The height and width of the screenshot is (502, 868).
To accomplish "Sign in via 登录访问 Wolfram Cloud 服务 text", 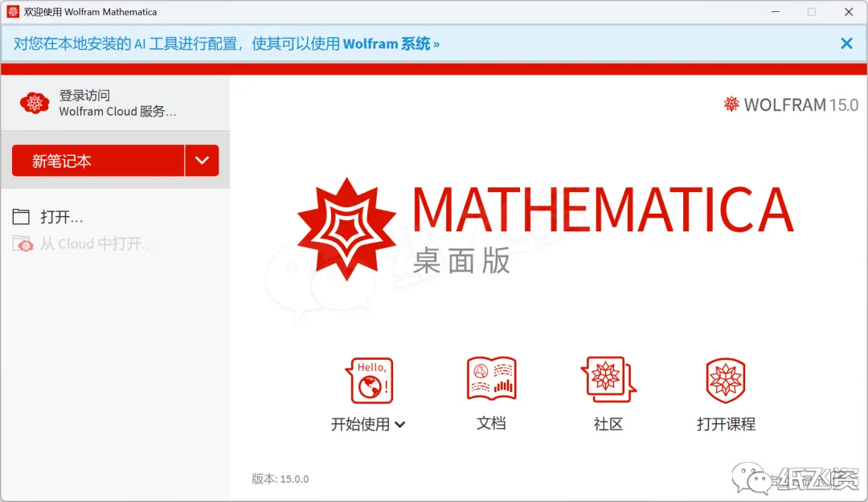I will 117,103.
